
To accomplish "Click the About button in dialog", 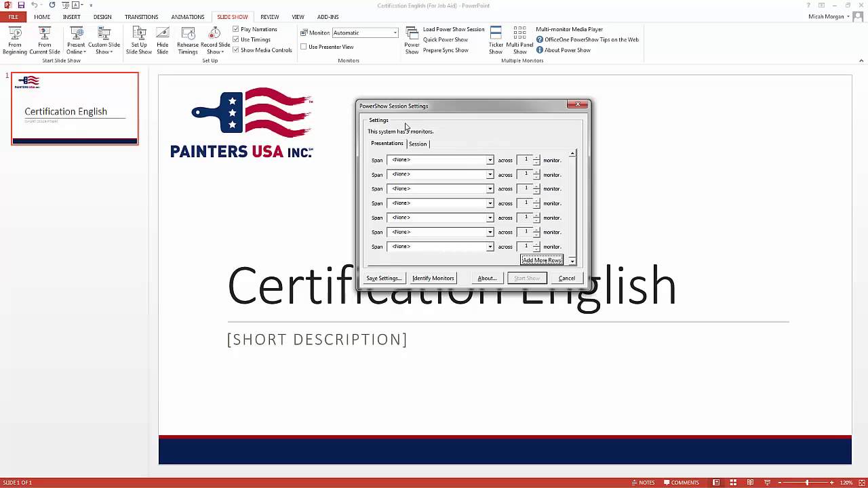I will (487, 278).
